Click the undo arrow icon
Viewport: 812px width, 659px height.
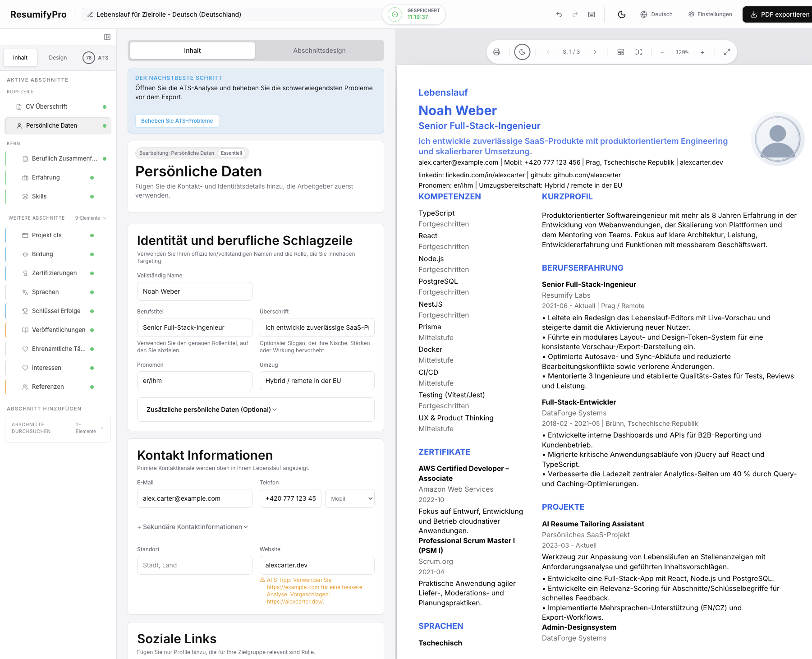(559, 14)
